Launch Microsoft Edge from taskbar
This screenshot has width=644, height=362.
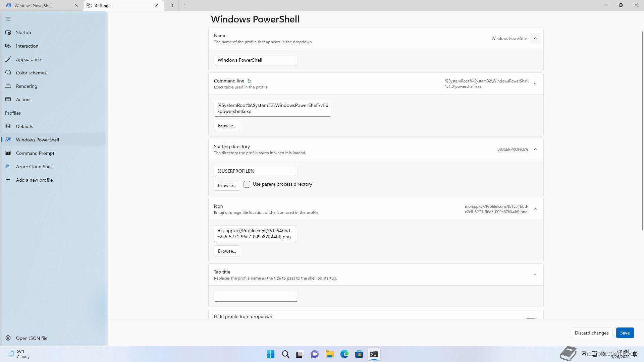tap(344, 354)
